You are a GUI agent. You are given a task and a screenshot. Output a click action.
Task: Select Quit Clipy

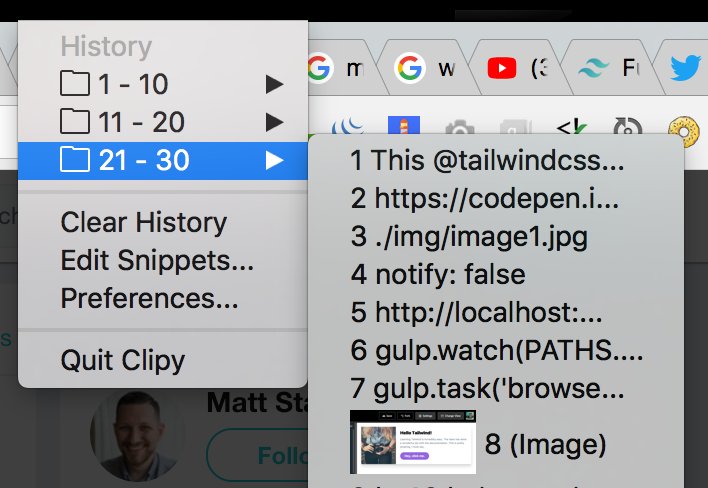[x=122, y=360]
